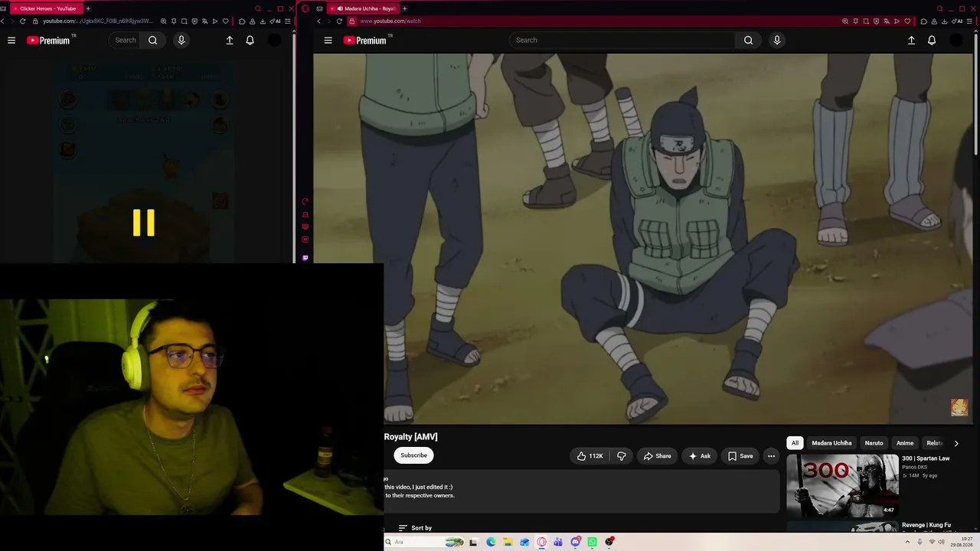
Task: Save the video to a playlist
Action: coord(740,456)
